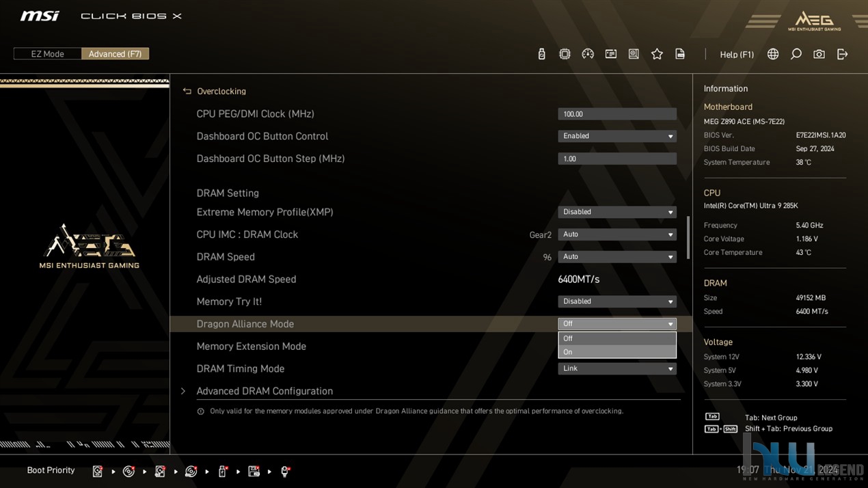
Task: Select the network plug icon in Boot Priority
Action: click(x=285, y=472)
